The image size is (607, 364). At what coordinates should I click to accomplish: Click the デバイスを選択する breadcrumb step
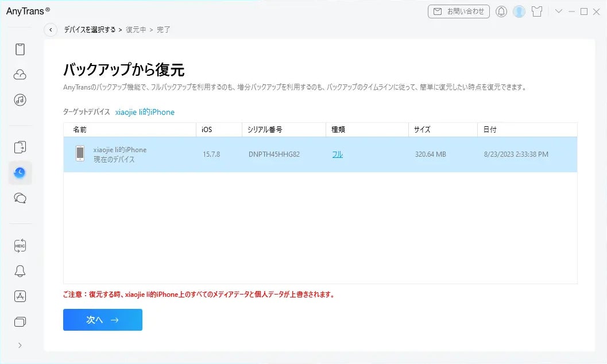90,30
